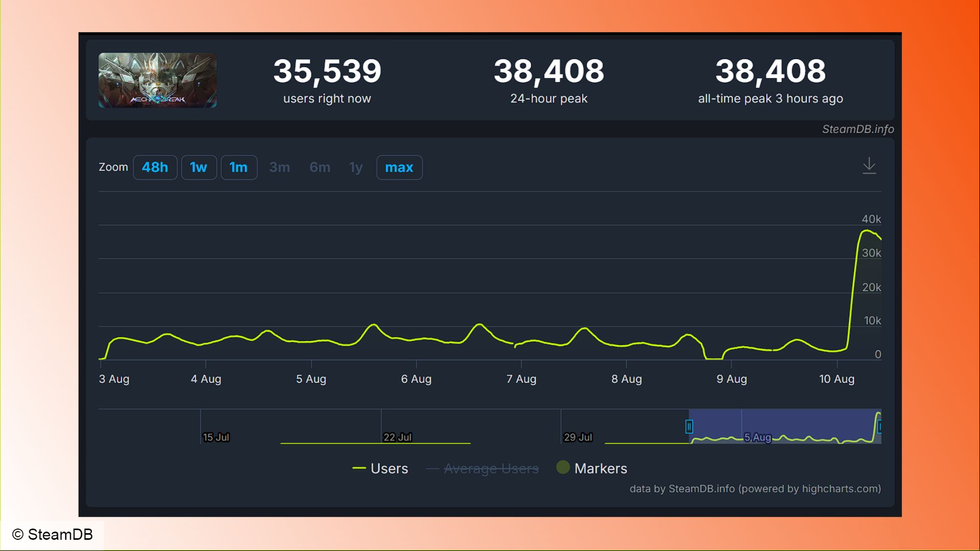Toggle the Users series in the legend
The image size is (980, 551).
(381, 468)
